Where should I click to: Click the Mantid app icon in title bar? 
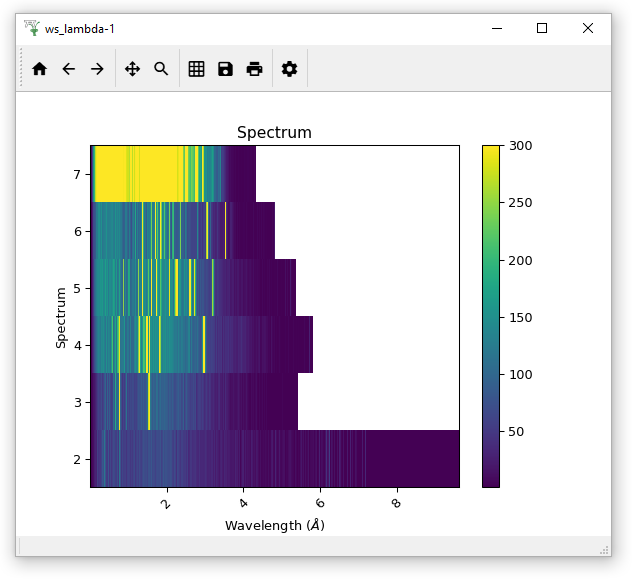[x=31, y=28]
